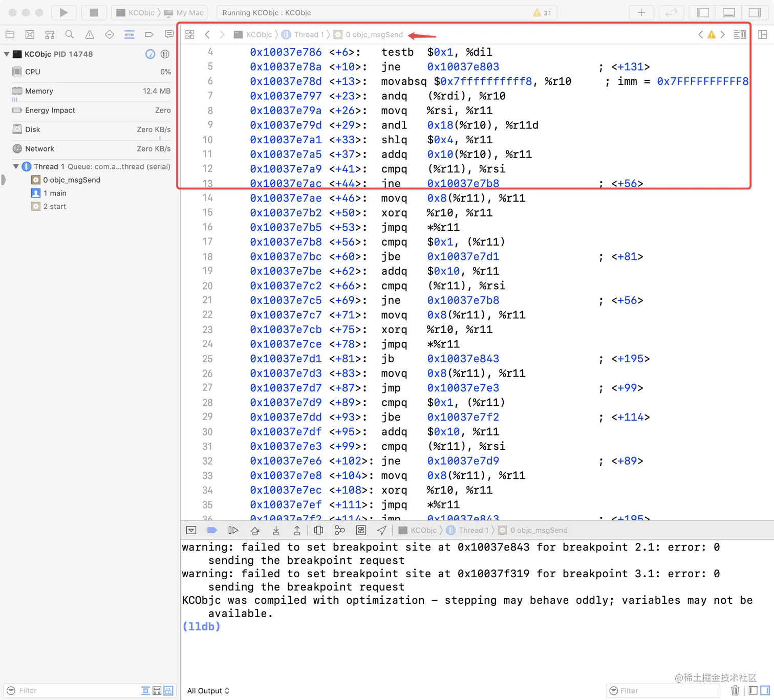Click objc_msgSend in the editor jump bar
Image resolution: width=774 pixels, height=700 pixels.
click(x=368, y=35)
